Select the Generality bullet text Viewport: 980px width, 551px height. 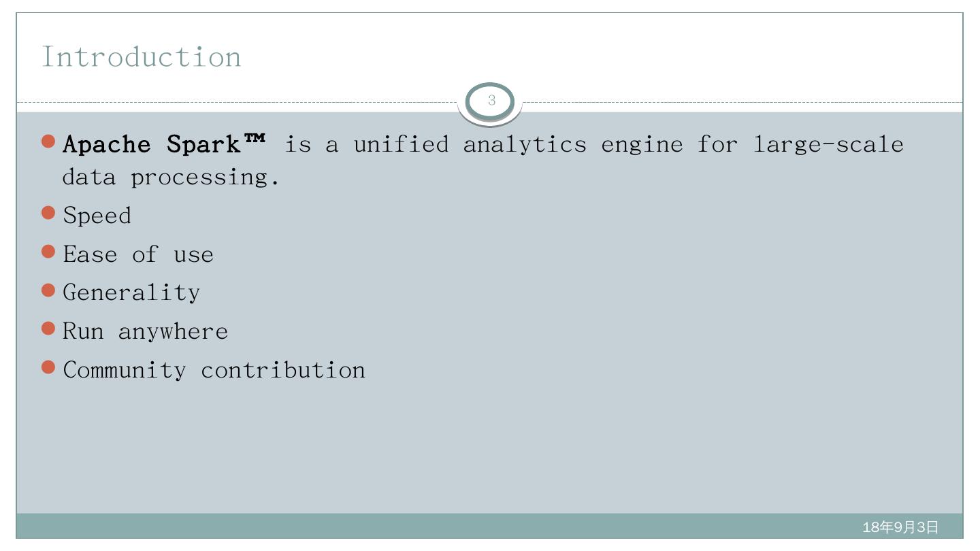tap(131, 293)
